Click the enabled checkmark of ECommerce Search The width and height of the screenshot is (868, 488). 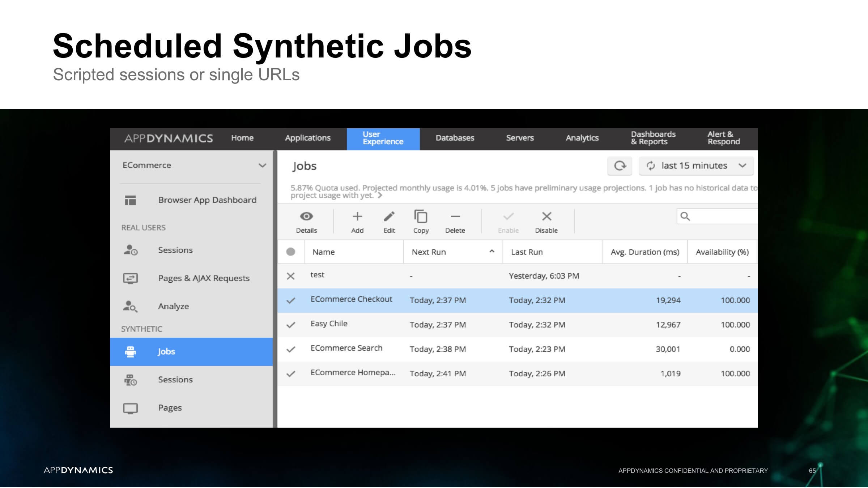tap(291, 349)
